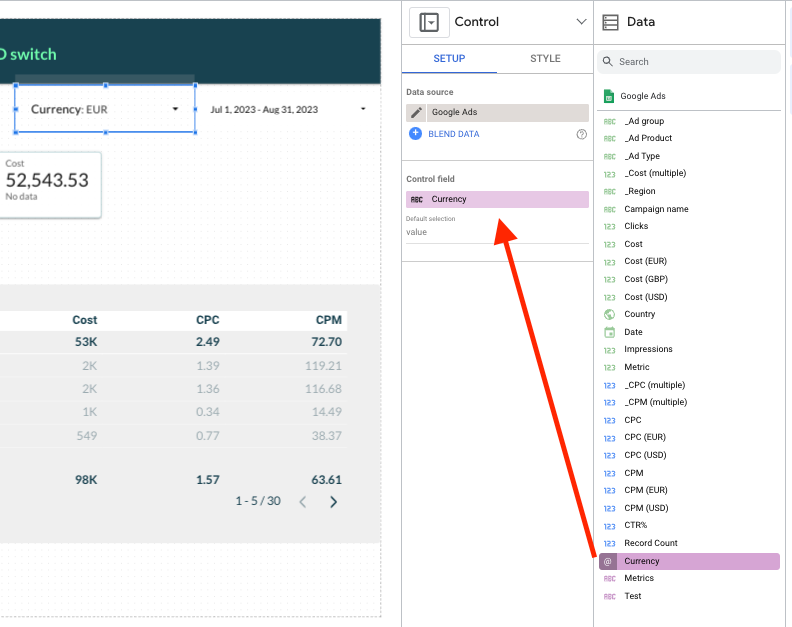
Task: Click the @ parameter icon beside Currency
Action: 609,561
